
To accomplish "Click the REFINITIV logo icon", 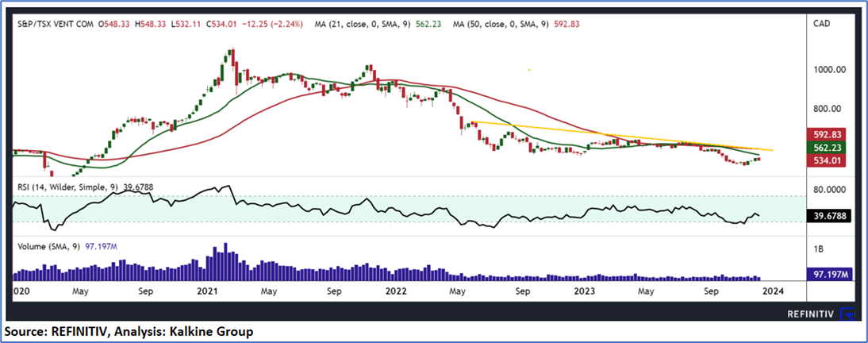I will pyautogui.click(x=847, y=315).
